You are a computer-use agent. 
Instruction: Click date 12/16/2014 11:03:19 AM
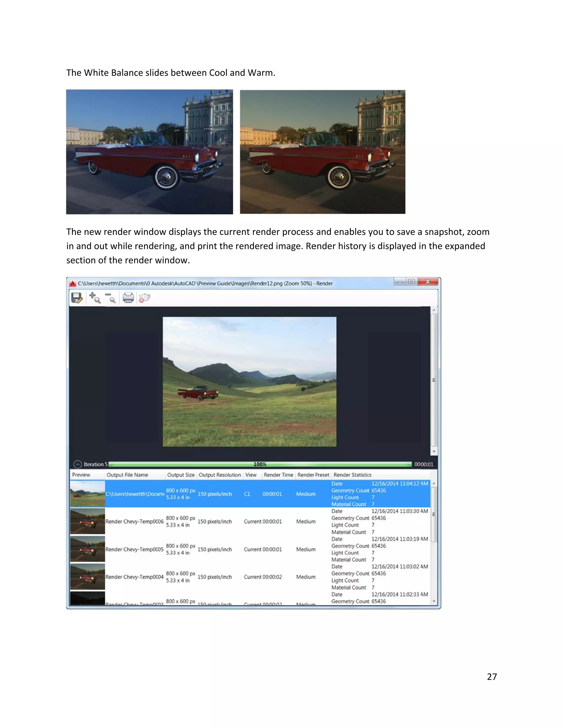[399, 539]
